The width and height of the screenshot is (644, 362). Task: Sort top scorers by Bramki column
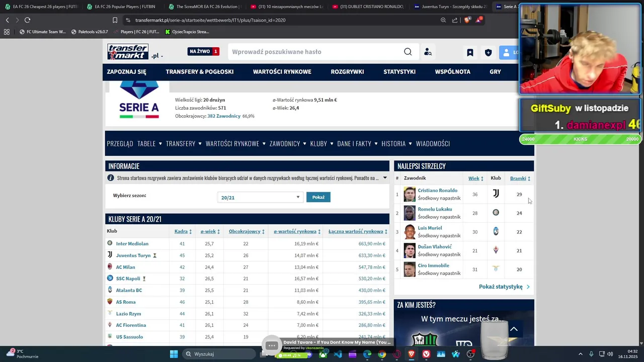[x=520, y=178]
